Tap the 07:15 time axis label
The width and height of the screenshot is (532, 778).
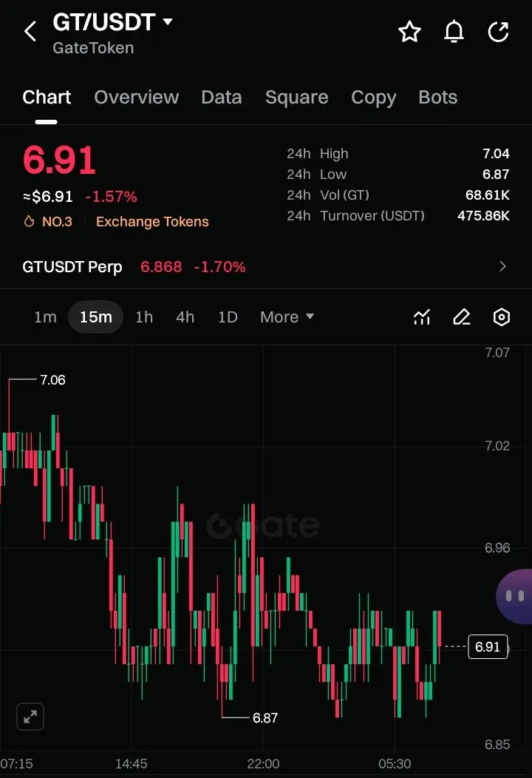[x=16, y=764]
